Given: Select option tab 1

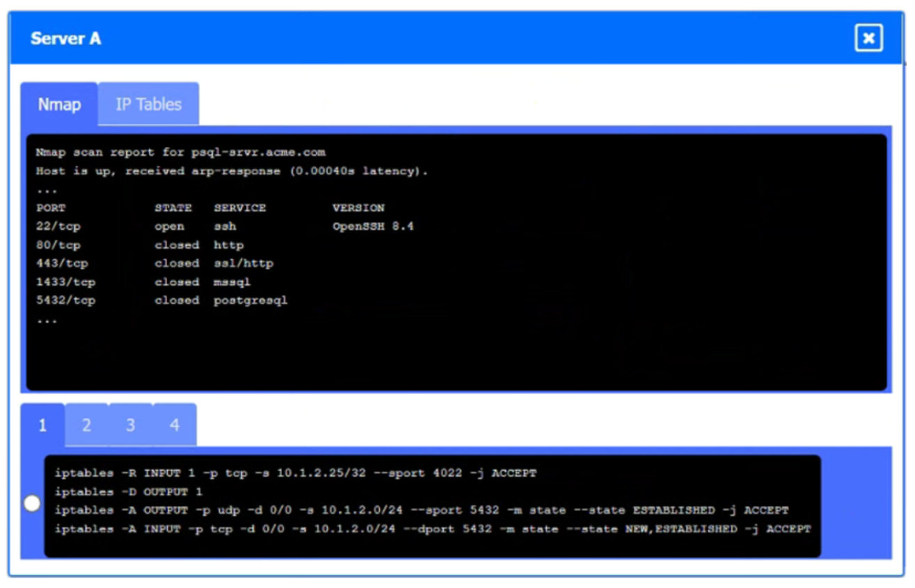Looking at the screenshot, I should click(42, 425).
